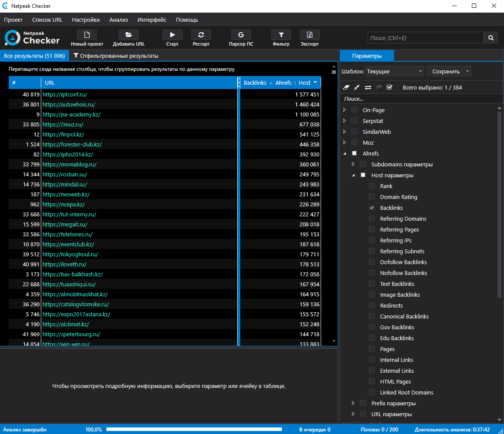Collapse all parameter groups with arrows icon
The height and width of the screenshot is (434, 504).
(357, 87)
